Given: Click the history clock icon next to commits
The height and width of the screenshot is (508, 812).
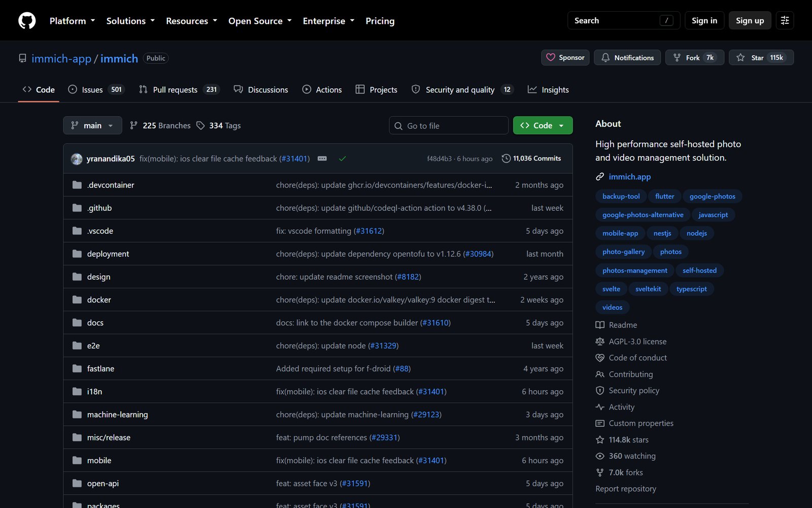Looking at the screenshot, I should tap(506, 158).
